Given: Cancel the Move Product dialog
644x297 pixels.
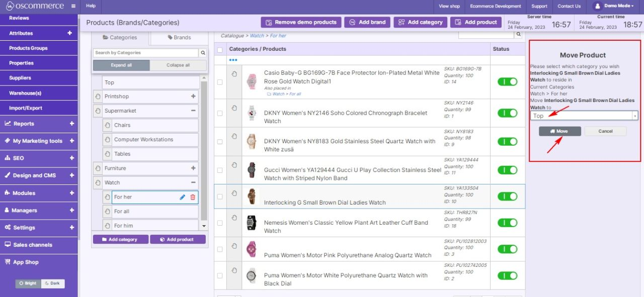Looking at the screenshot, I should [606, 131].
